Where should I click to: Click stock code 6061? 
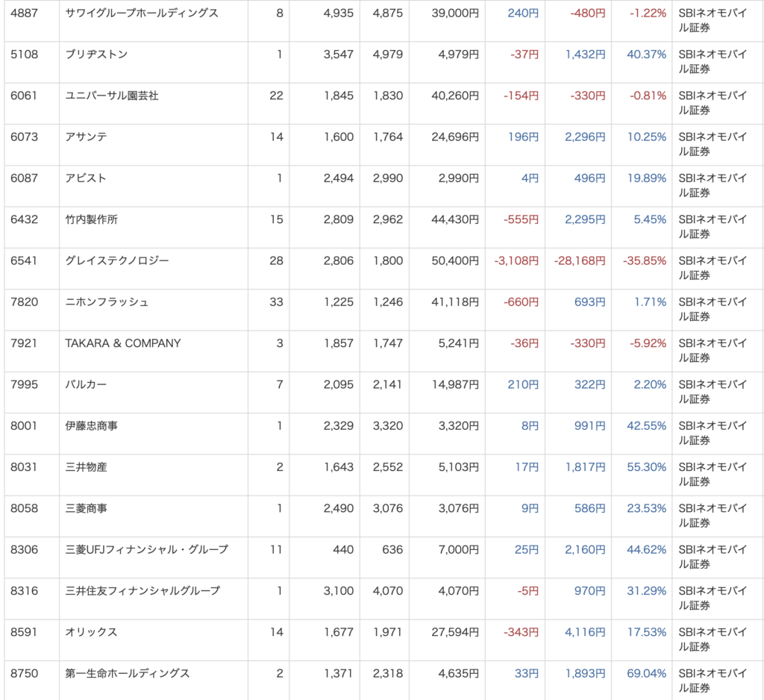point(24,96)
